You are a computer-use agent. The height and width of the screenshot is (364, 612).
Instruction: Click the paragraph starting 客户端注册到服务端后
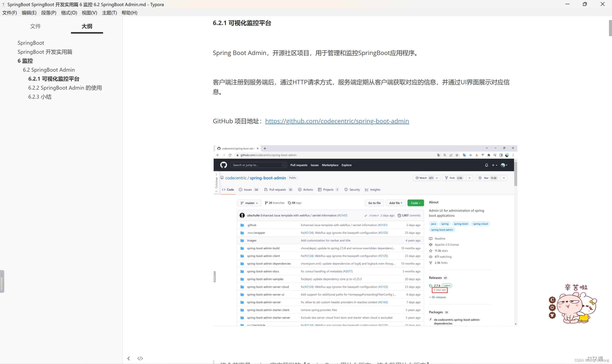point(361,87)
